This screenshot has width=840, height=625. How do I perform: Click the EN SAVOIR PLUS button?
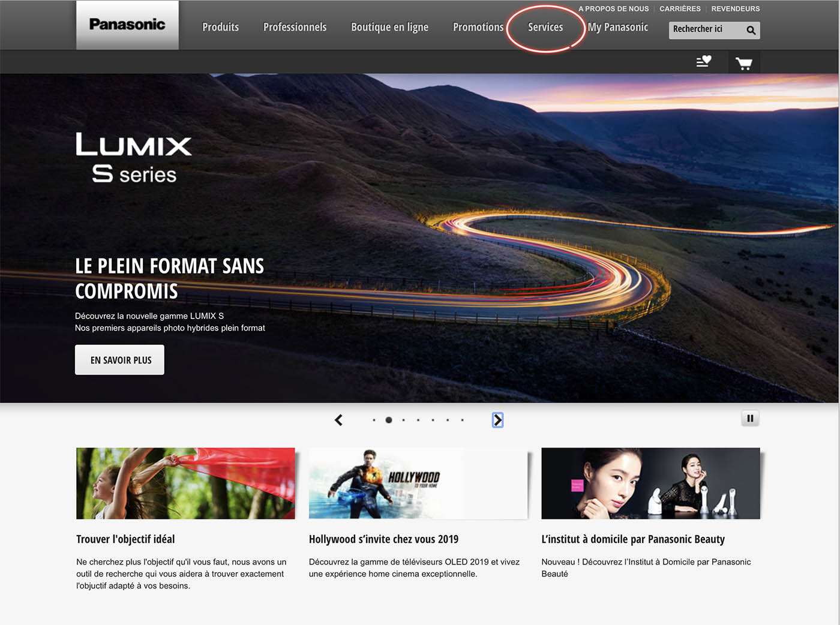(x=119, y=360)
